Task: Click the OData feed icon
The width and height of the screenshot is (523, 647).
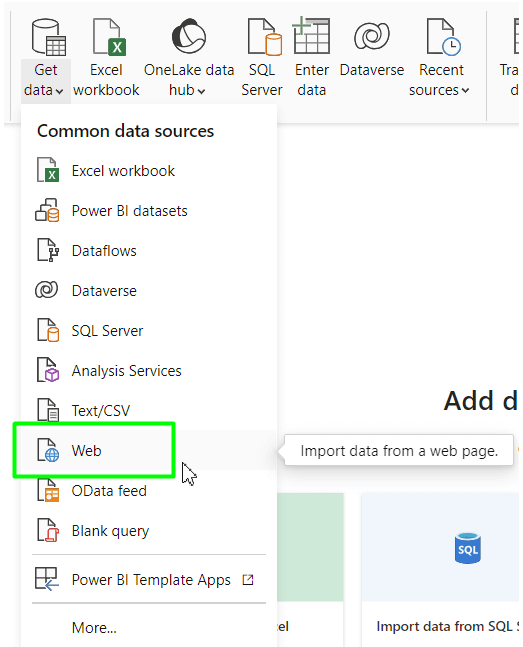Action: [48, 490]
